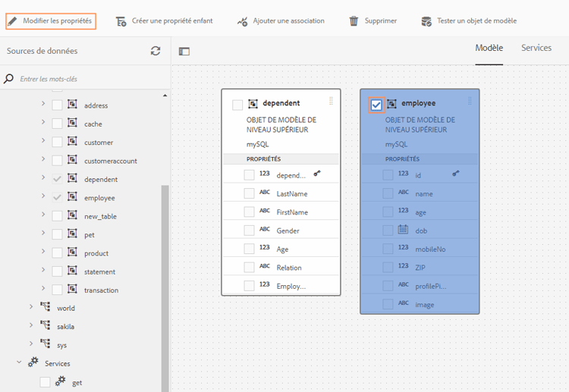This screenshot has height=392, width=569.
Task: Switch to the Modèle tab
Action: click(489, 48)
